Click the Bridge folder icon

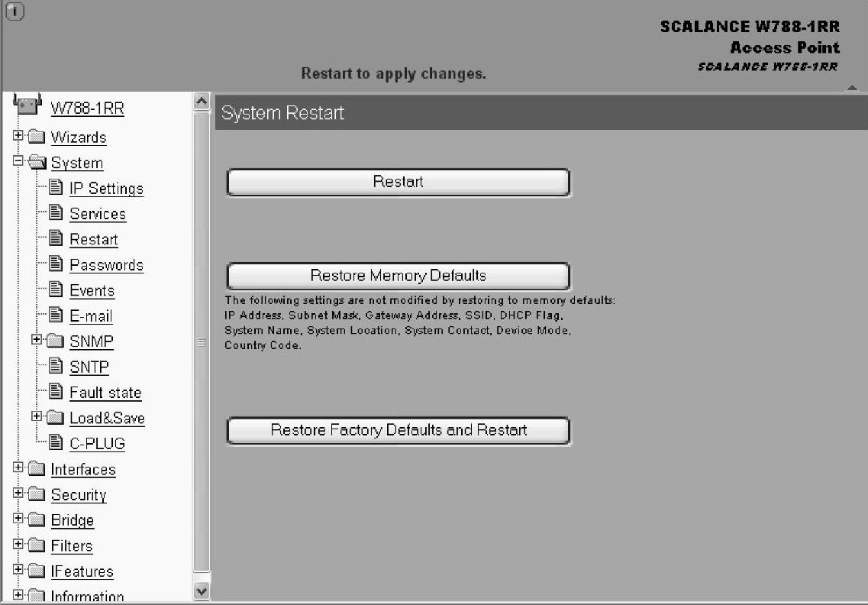(x=37, y=519)
